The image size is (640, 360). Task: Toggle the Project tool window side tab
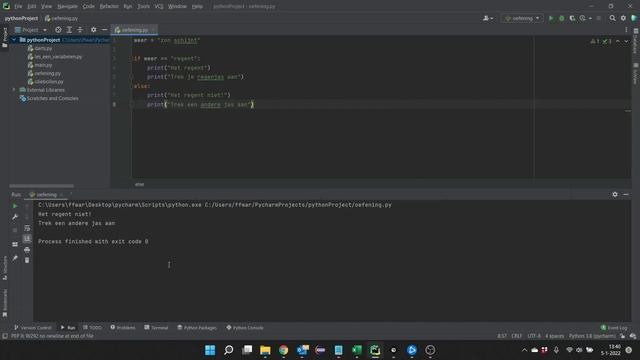(4, 37)
